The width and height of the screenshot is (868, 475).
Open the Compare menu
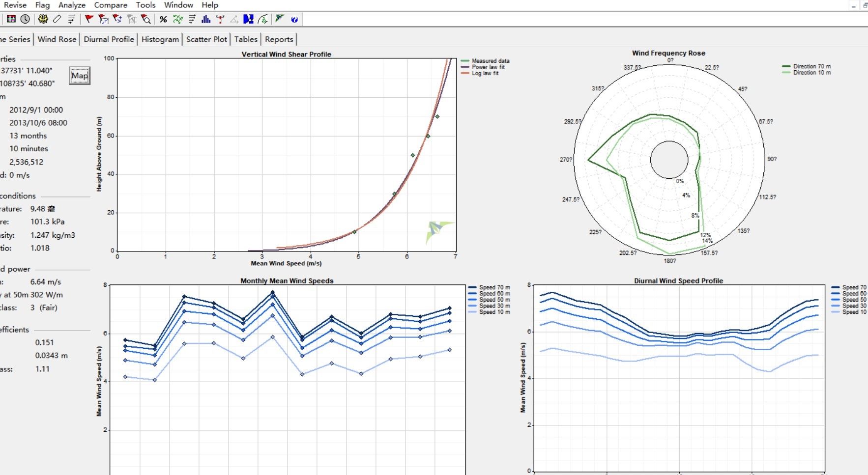[x=111, y=5]
